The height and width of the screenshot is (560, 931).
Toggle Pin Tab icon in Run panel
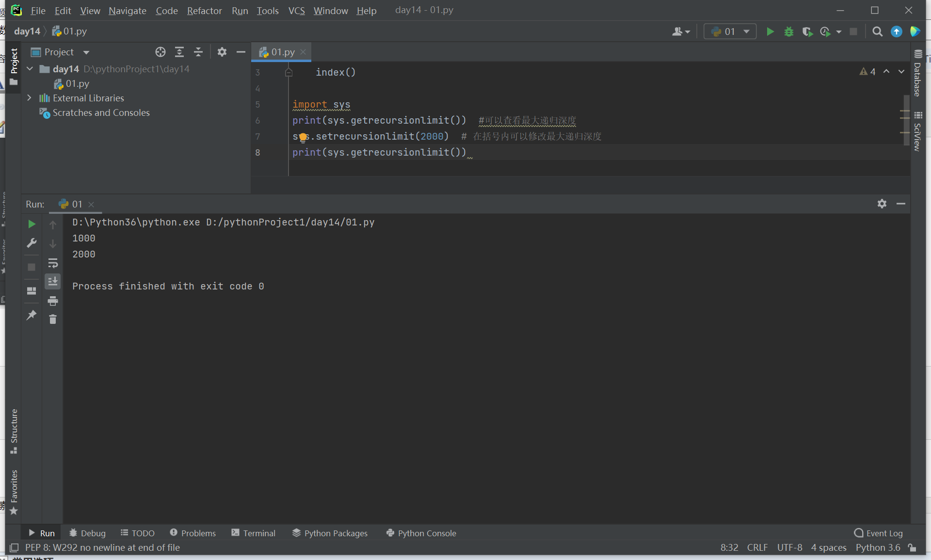32,315
